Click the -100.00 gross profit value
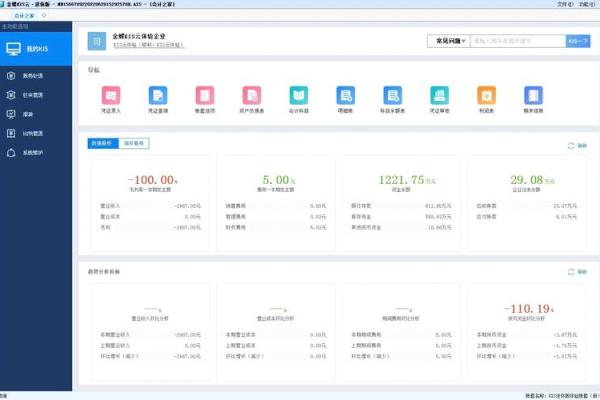The height and width of the screenshot is (400, 600). 153,180
